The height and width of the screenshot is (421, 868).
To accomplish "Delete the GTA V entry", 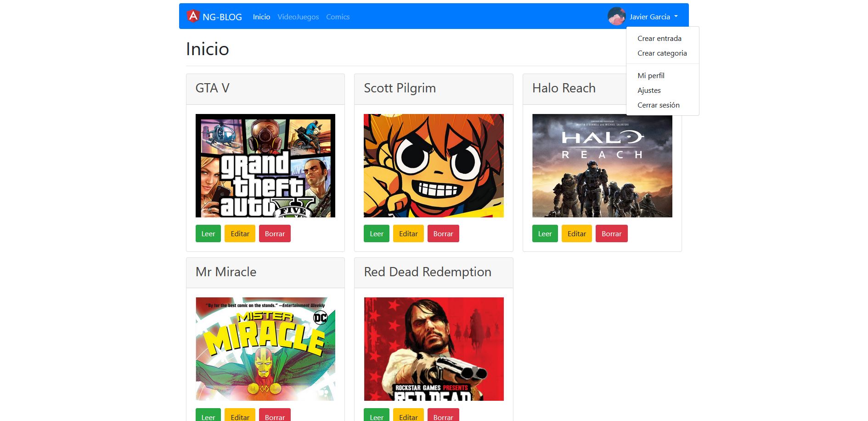I will 275,233.
